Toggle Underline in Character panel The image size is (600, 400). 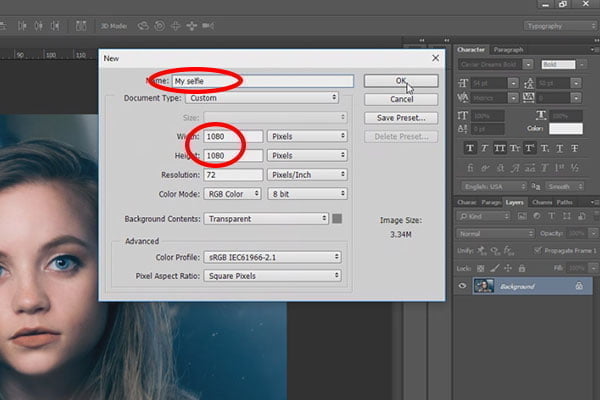click(x=559, y=149)
